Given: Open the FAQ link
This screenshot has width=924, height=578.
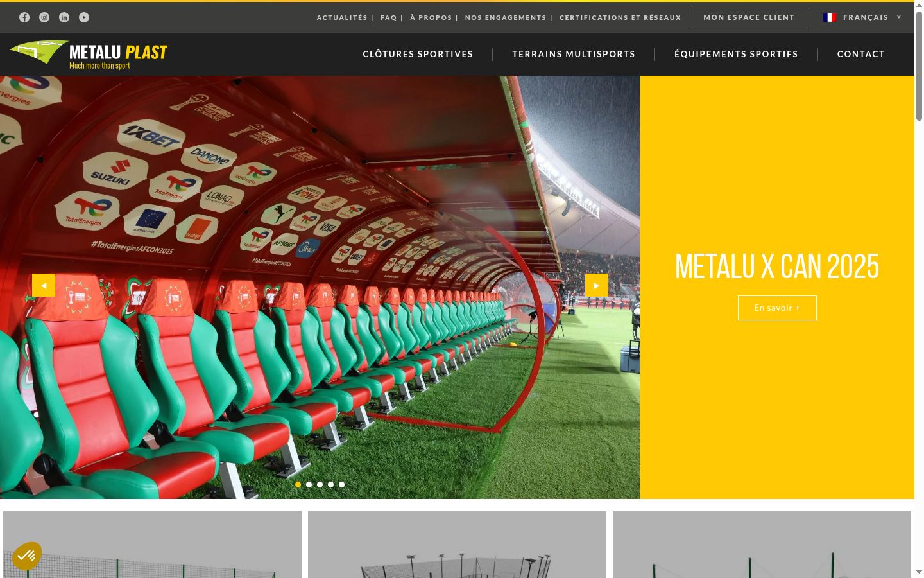Looking at the screenshot, I should coord(389,17).
